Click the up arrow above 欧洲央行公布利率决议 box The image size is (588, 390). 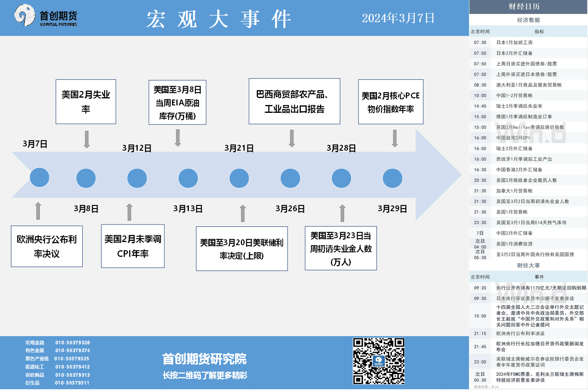click(38, 211)
